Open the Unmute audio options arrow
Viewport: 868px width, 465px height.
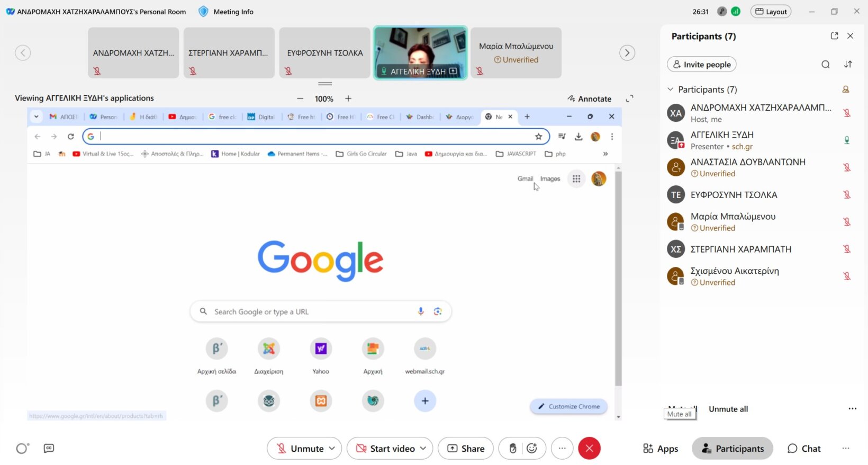point(332,449)
